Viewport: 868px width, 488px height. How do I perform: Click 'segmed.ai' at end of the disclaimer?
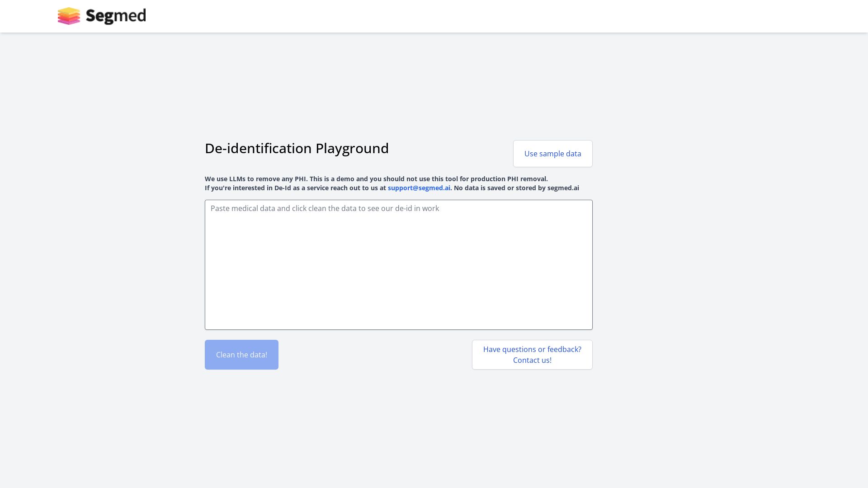[x=563, y=188]
